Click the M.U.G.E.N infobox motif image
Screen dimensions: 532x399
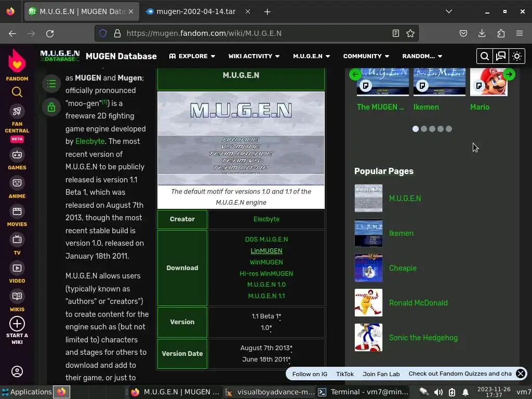tap(241, 138)
